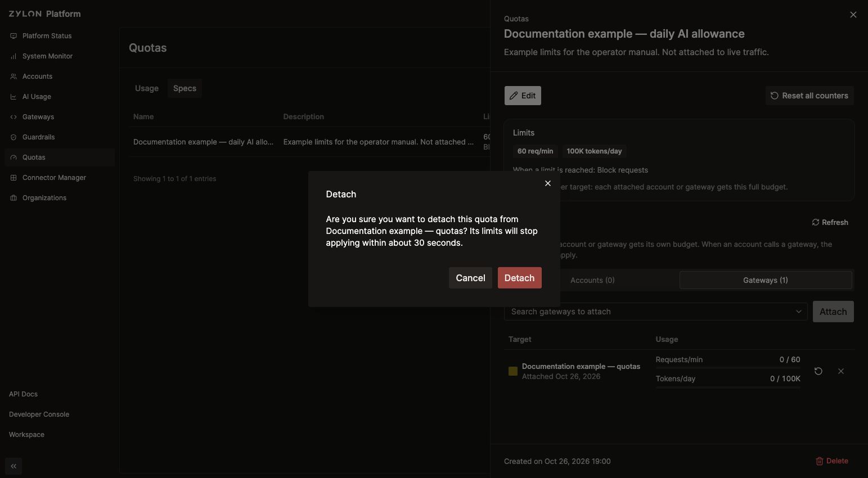Click the "0 / 100K" tokens value
868x478 pixels.
(x=785, y=379)
